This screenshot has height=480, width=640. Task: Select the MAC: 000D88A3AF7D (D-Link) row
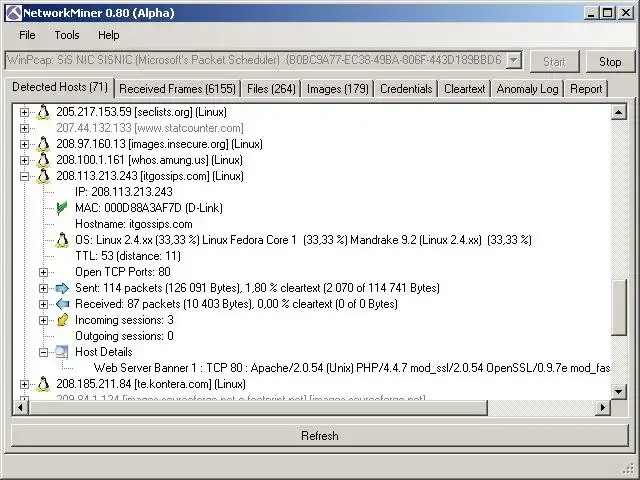[149, 208]
